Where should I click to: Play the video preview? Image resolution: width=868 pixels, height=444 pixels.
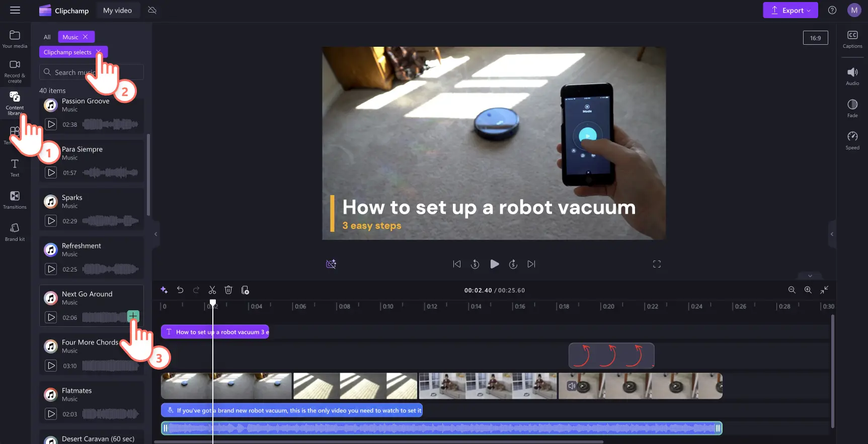pyautogui.click(x=495, y=264)
